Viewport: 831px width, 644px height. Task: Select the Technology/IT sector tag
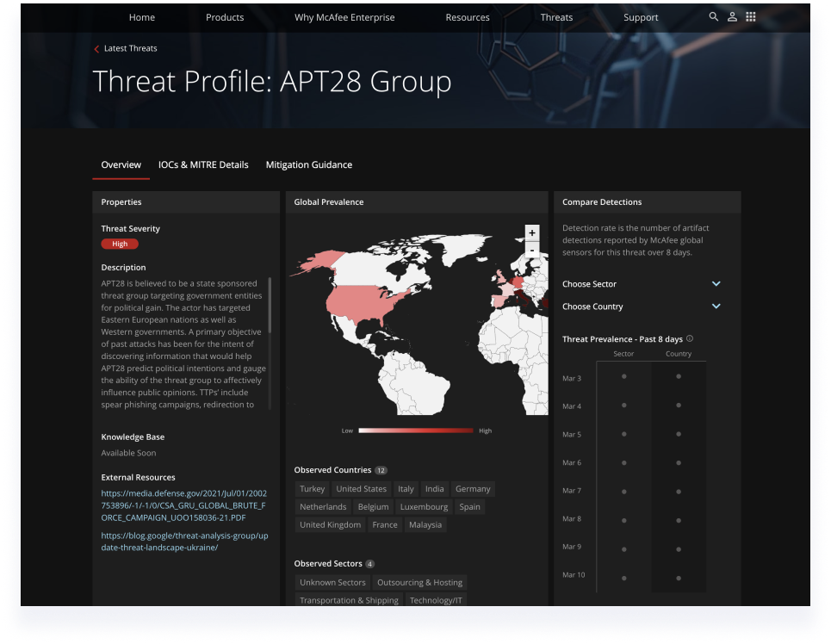point(436,600)
